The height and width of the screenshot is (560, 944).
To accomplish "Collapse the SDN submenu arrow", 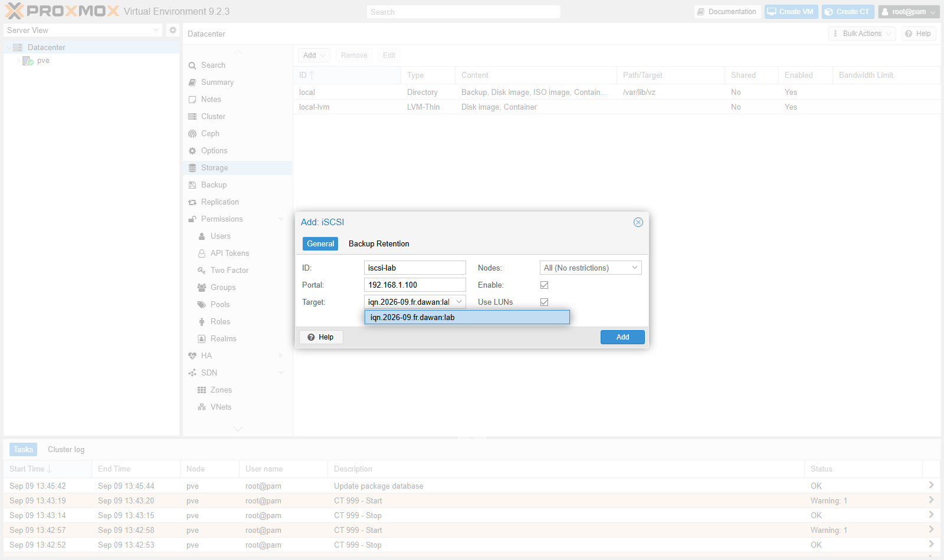I will coord(281,373).
